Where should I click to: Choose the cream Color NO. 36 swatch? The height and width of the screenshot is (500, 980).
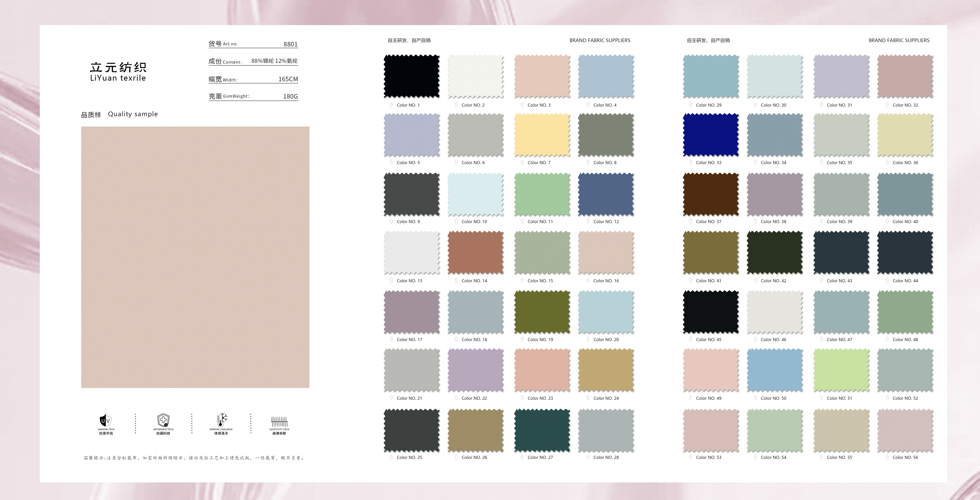pos(906,135)
